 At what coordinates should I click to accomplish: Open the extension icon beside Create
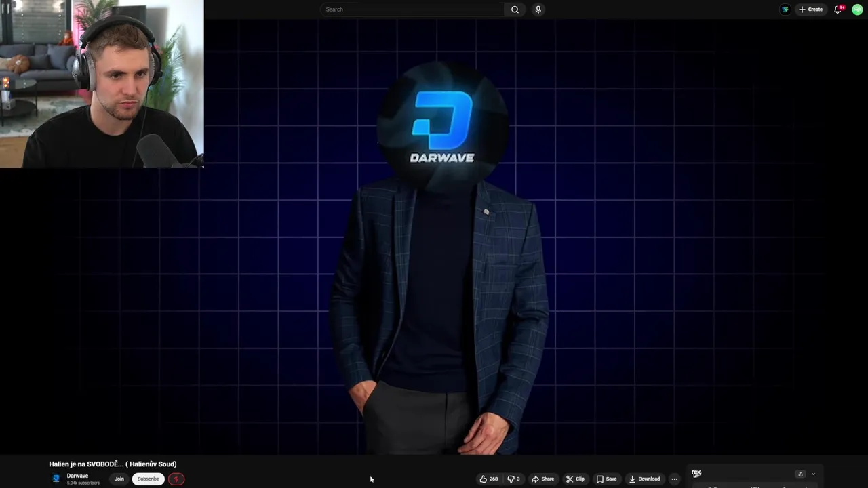pyautogui.click(x=785, y=9)
